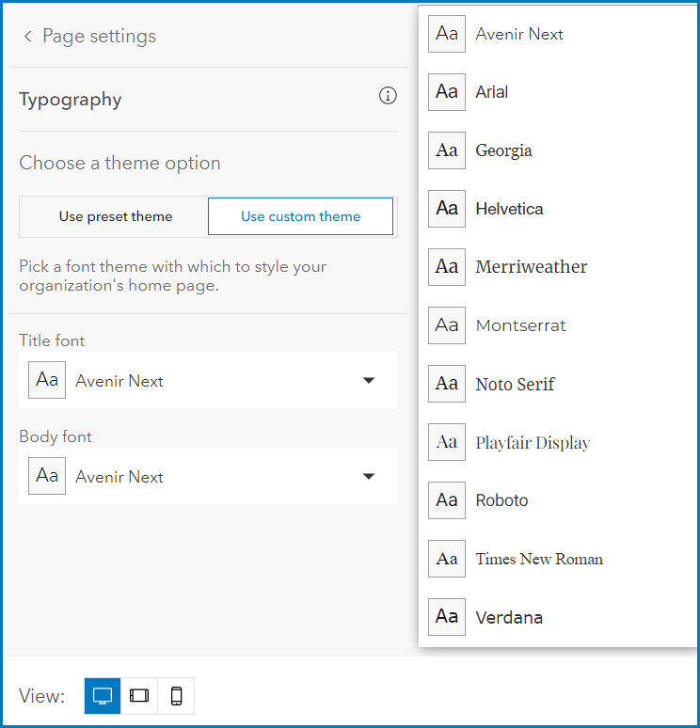The image size is (700, 728).
Task: Click the Aa preview icon for Roboto
Action: coord(447,500)
